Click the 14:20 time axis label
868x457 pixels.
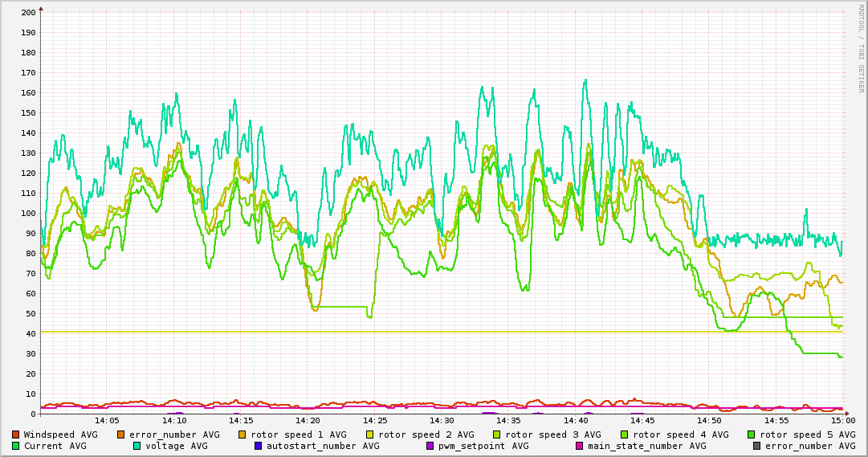308,422
